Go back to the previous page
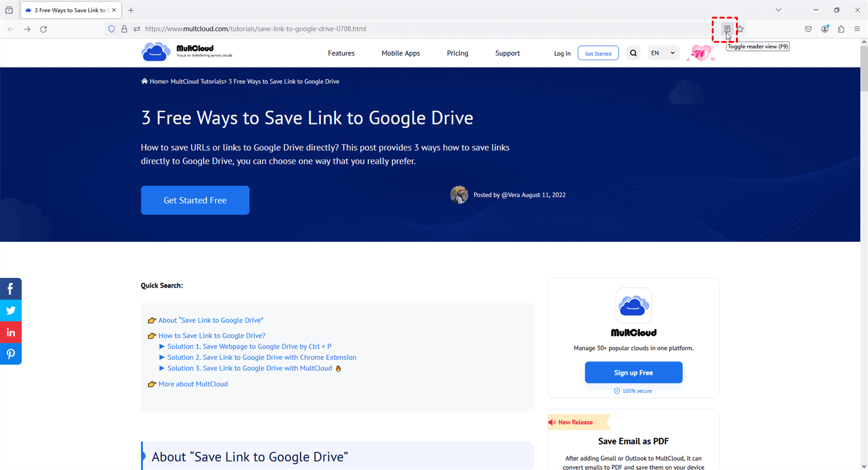Image resolution: width=868 pixels, height=470 pixels. click(x=11, y=29)
